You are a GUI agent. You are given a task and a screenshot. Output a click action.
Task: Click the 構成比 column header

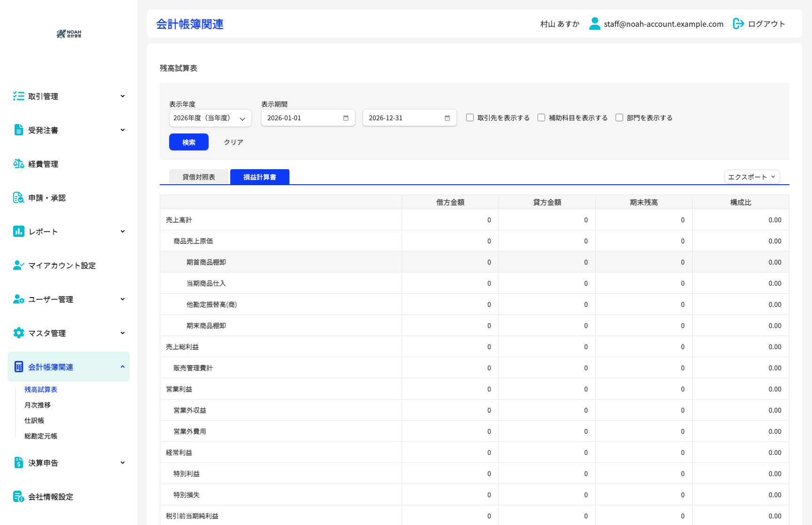pyautogui.click(x=741, y=203)
